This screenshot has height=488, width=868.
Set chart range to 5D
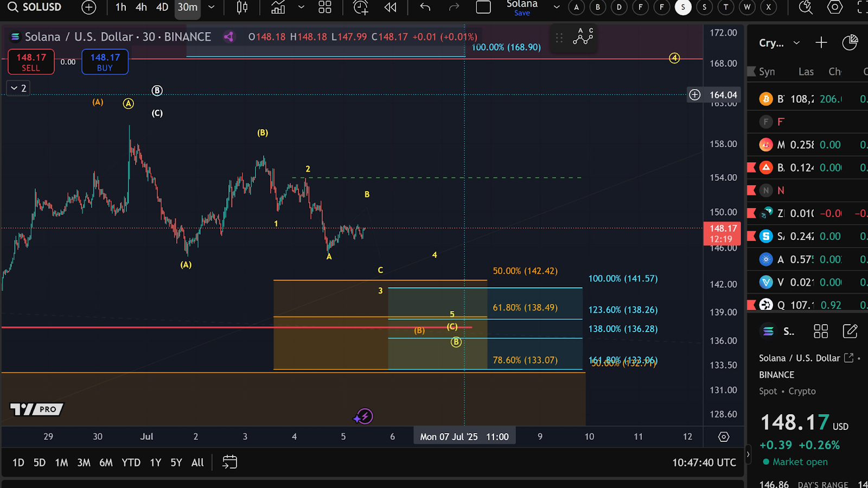40,462
